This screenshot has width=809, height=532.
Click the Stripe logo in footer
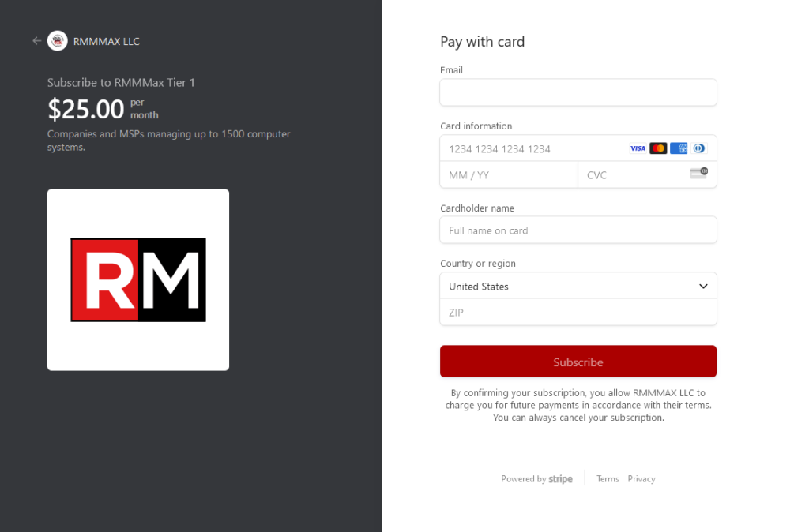pos(560,479)
